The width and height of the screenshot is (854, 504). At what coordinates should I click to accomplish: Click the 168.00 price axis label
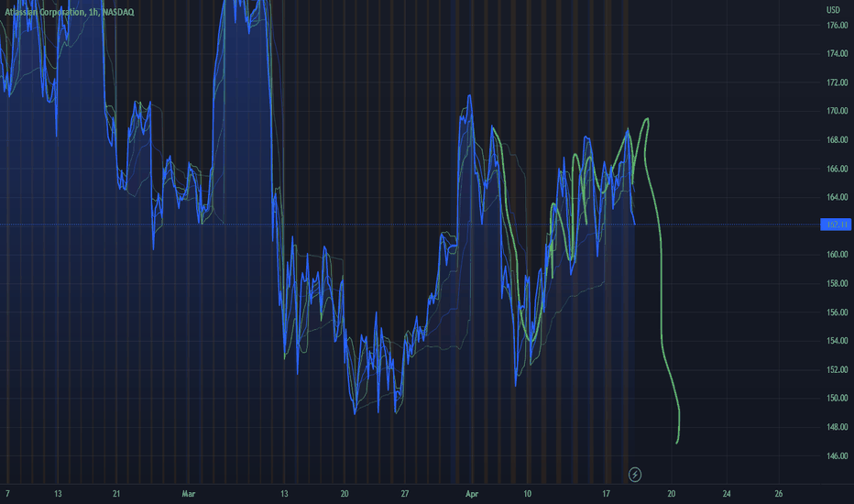click(x=838, y=140)
